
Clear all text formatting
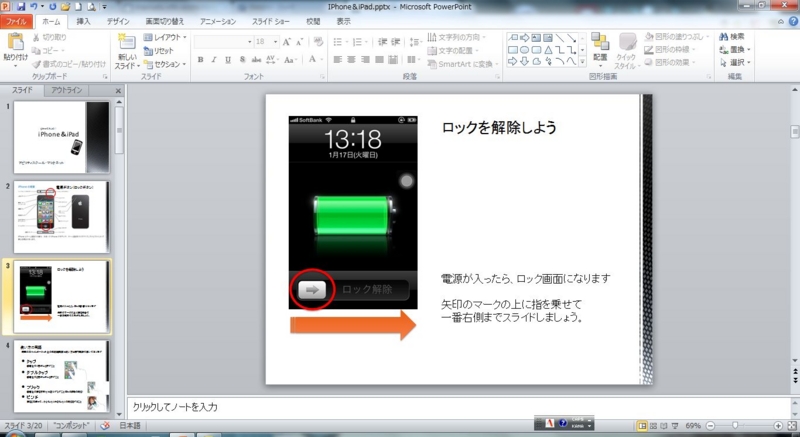[x=318, y=42]
